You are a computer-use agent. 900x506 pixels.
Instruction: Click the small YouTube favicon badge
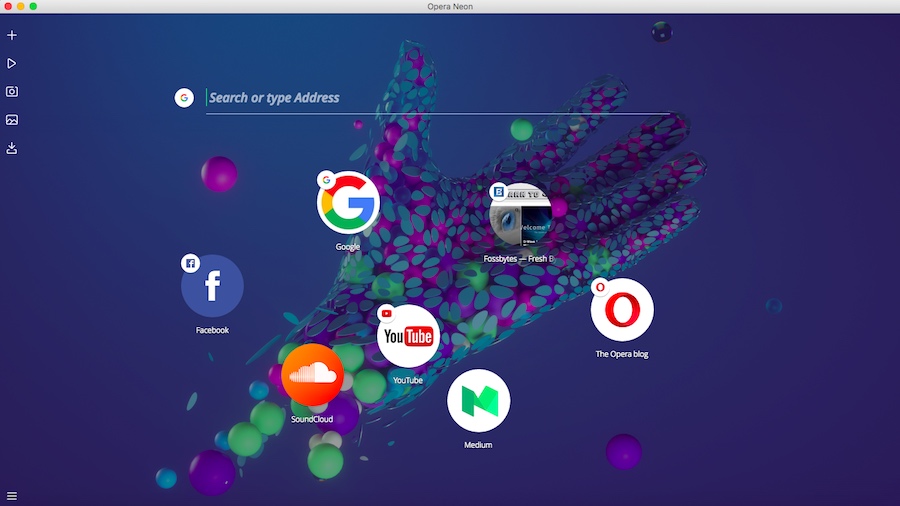click(x=386, y=313)
